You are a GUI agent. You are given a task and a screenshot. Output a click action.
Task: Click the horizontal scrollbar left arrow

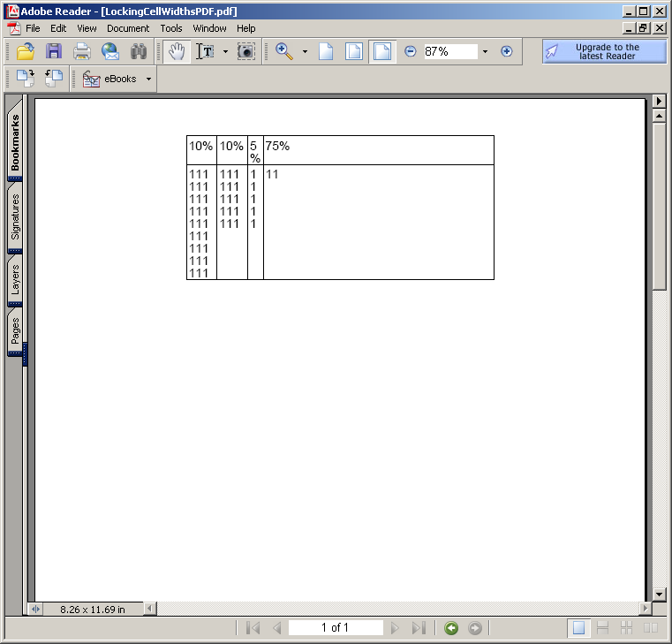150,608
